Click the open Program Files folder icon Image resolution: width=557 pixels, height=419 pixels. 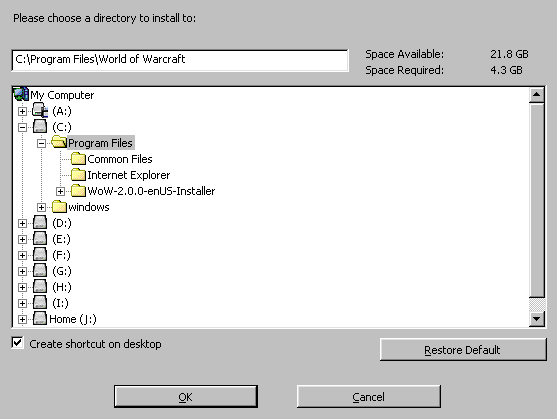click(x=59, y=142)
